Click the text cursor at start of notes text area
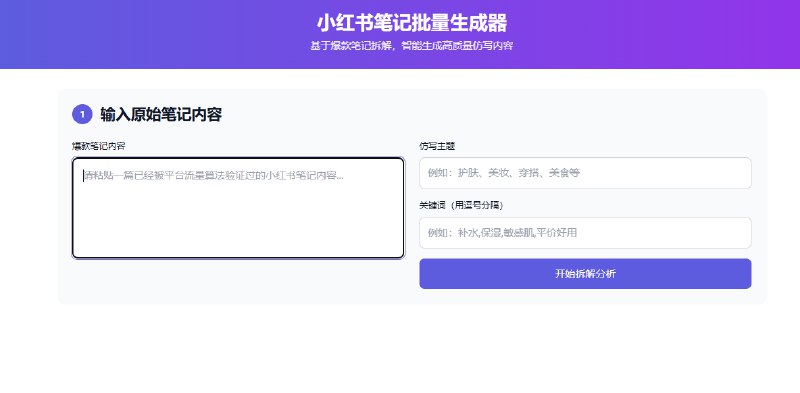800x393 pixels. [84, 176]
